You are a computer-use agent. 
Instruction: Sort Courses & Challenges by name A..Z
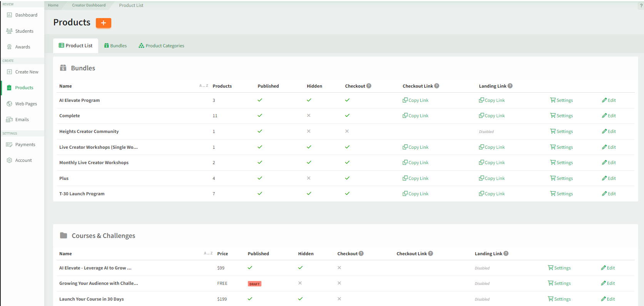coord(208,253)
